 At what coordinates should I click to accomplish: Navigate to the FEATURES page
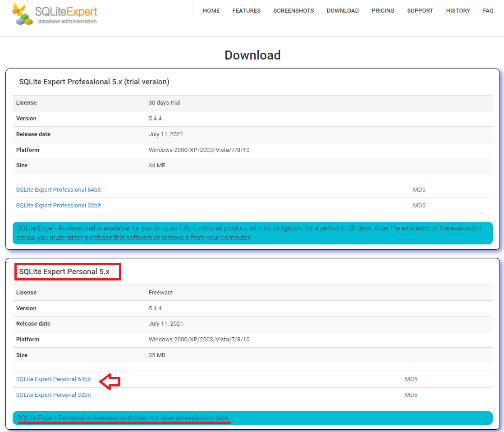(x=246, y=10)
